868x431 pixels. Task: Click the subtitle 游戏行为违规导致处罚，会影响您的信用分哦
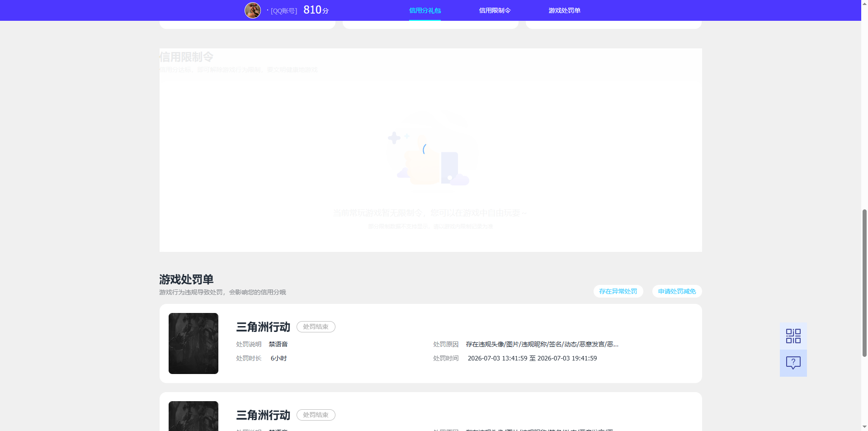click(x=222, y=292)
